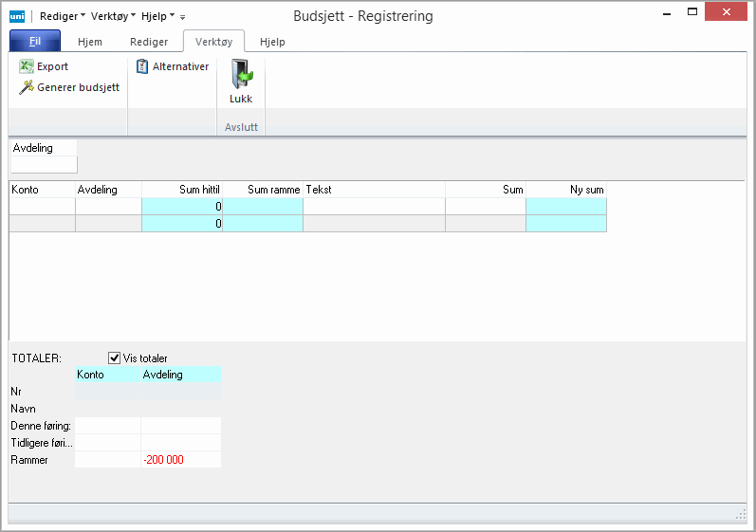Maximize the Budsjett window
This screenshot has width=756, height=532.
693,11
